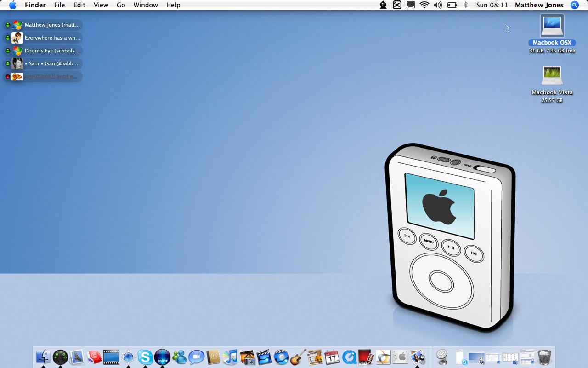Launch iTunes from the Dock
Viewport: 588px width, 368px height.
[x=230, y=357]
